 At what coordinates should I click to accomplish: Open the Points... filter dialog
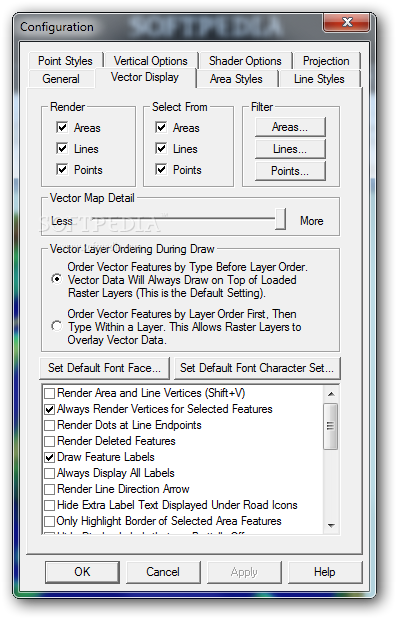(x=290, y=171)
